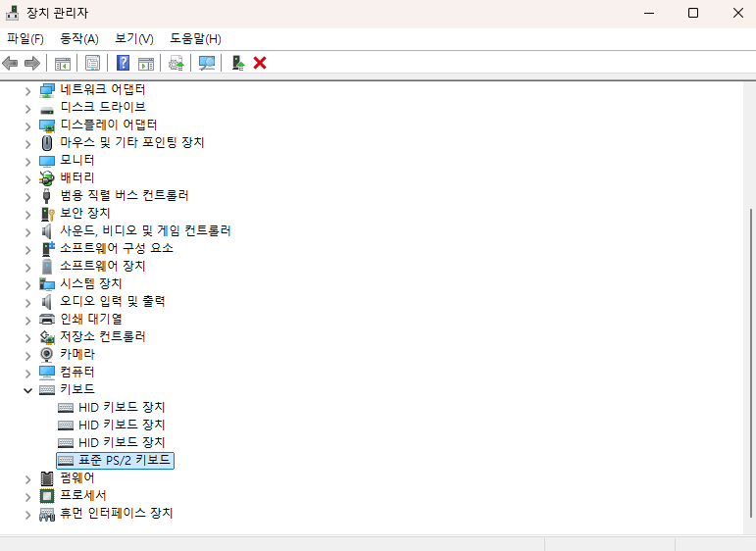This screenshot has width=756, height=551.
Task: Select the 펌웨어 category label
Action: click(x=77, y=477)
